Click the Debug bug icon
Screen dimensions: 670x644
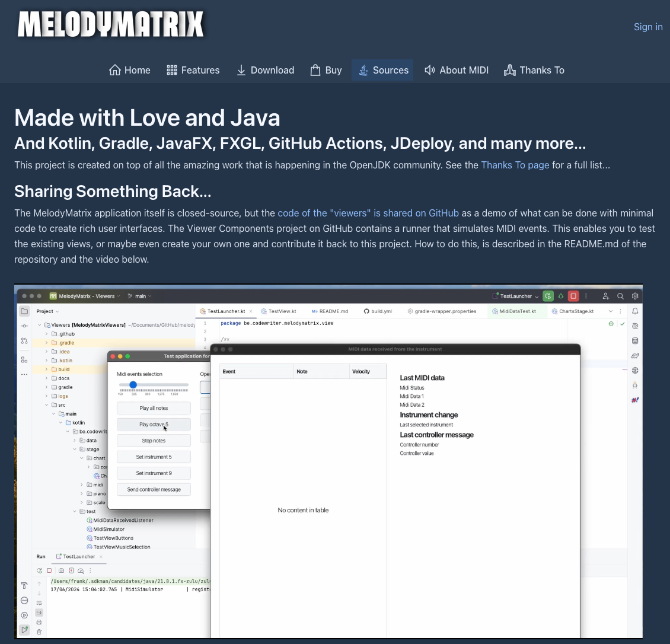561,296
